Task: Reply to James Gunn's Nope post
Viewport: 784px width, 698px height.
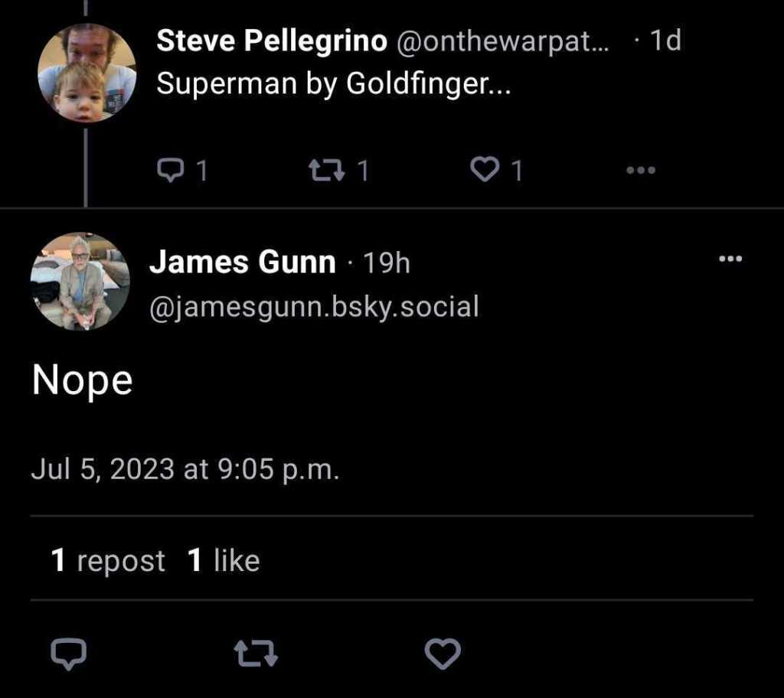Action: tap(68, 654)
